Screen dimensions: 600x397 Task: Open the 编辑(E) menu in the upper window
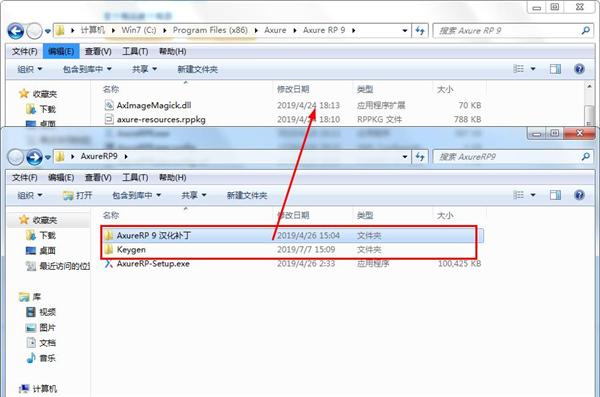[61, 51]
